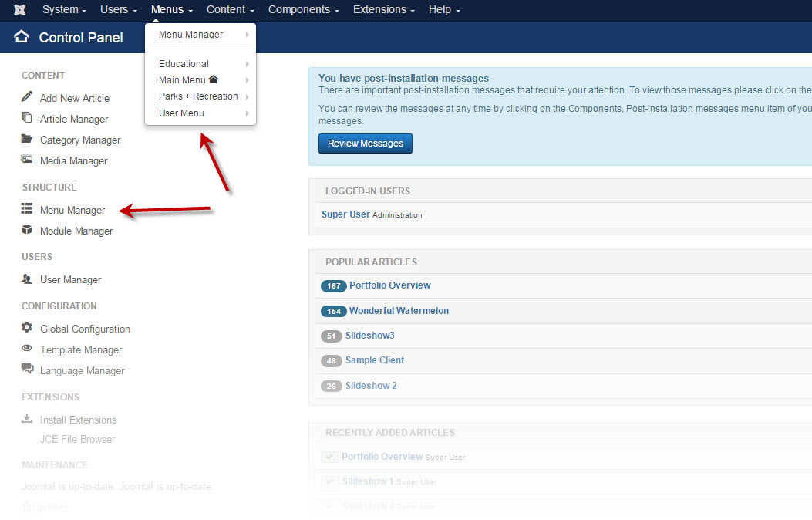Check the Slideshow 2 checkbox

330,505
